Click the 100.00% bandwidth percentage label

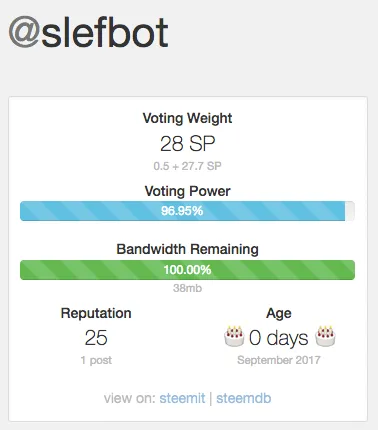click(187, 270)
